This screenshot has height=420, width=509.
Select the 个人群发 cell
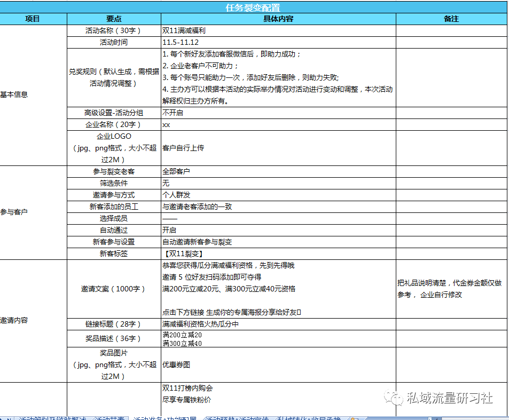coord(278,195)
